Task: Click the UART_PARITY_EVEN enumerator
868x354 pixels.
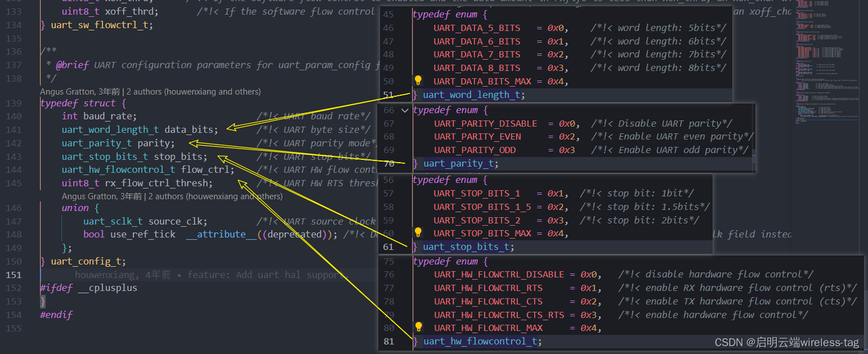Action: (x=477, y=136)
